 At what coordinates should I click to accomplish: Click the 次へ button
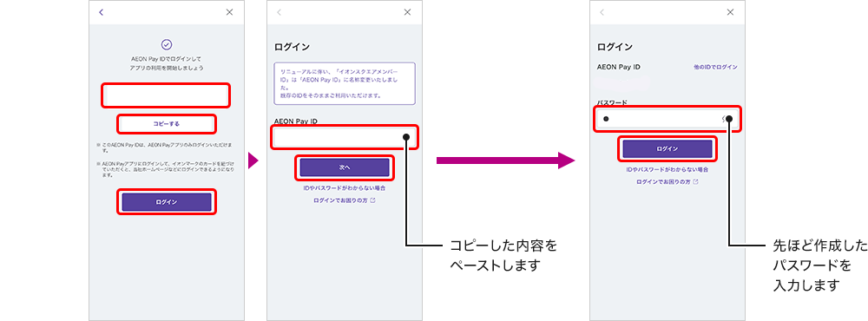[x=345, y=167]
